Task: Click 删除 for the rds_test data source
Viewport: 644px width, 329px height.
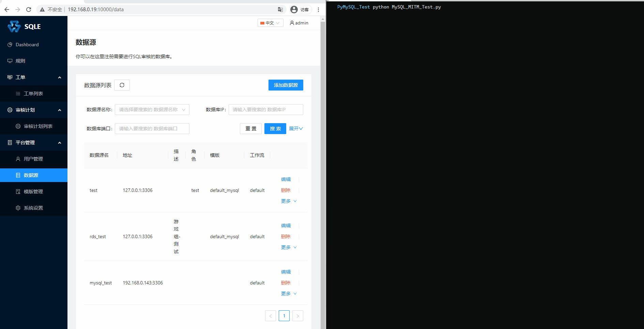Action: (286, 236)
